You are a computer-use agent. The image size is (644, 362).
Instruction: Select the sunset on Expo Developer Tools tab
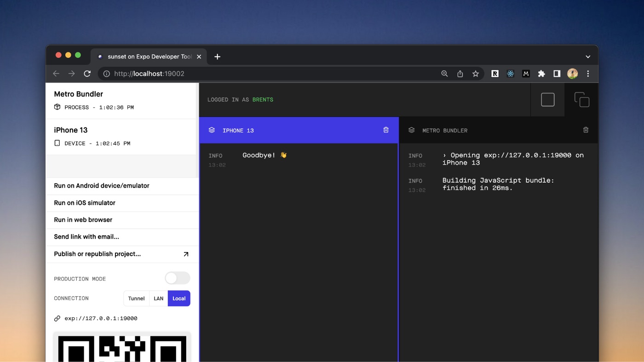pyautogui.click(x=149, y=57)
